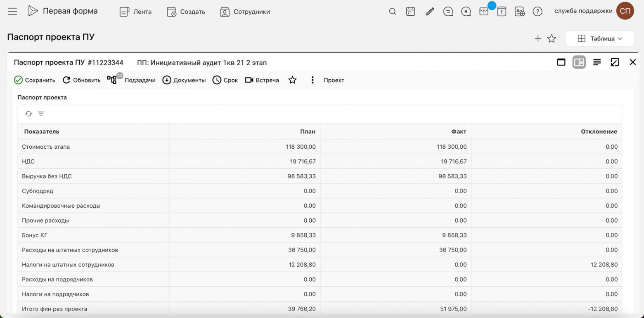
Task: Switch to full-width window layout icon
Action: coord(561,62)
